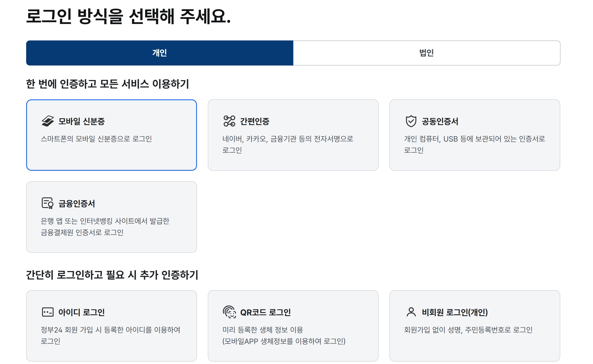The image size is (593, 364).
Task: Click the 은행 앱 또는 인터넷뱅킹 description text
Action: (x=105, y=221)
